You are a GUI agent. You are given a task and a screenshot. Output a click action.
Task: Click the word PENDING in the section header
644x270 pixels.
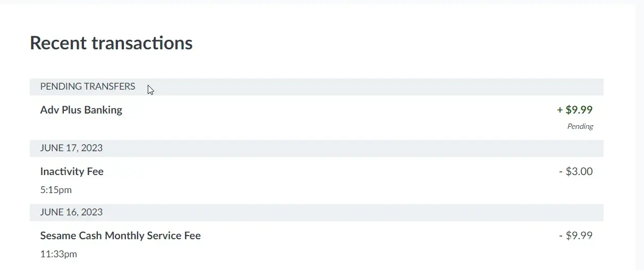61,86
